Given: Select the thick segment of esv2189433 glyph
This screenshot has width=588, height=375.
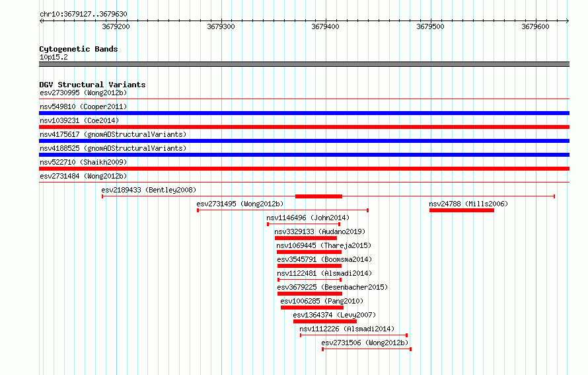Looking at the screenshot, I should click(x=318, y=196).
